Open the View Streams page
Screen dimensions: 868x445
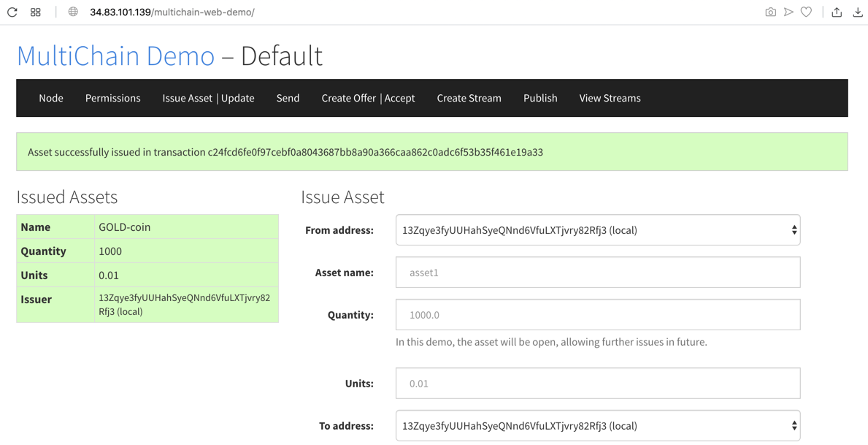pos(610,98)
